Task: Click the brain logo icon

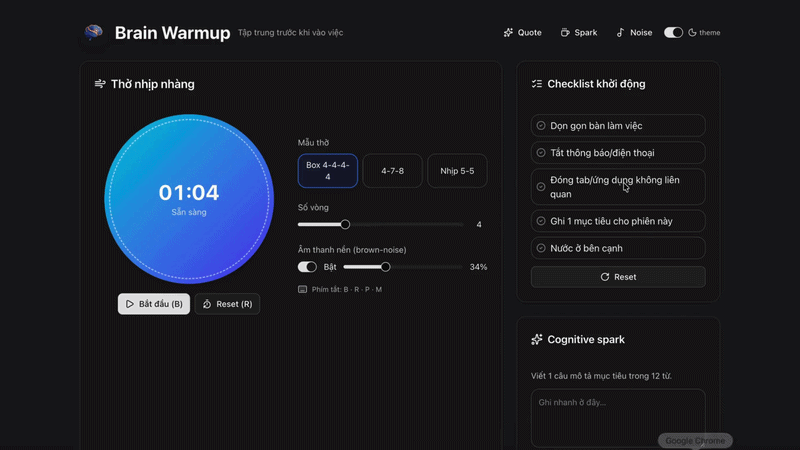Action: pos(94,33)
